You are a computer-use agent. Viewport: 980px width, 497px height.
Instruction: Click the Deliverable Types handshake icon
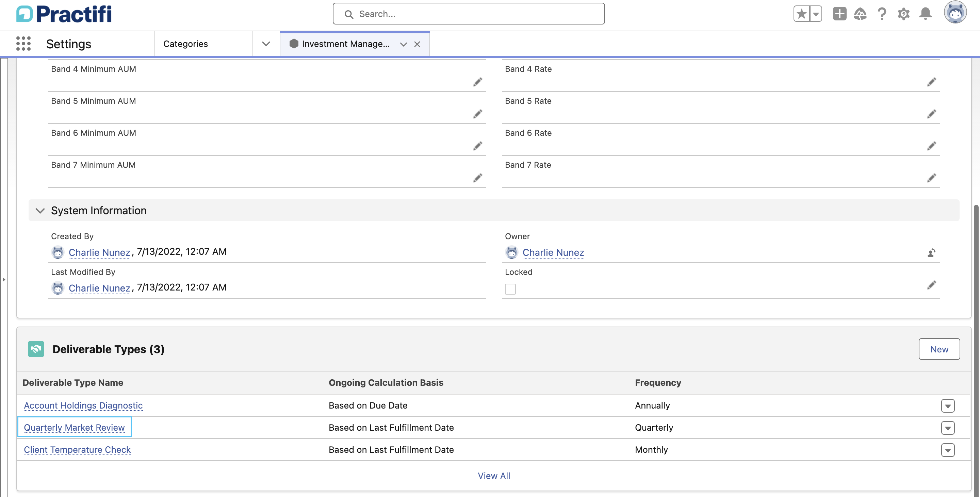point(36,349)
